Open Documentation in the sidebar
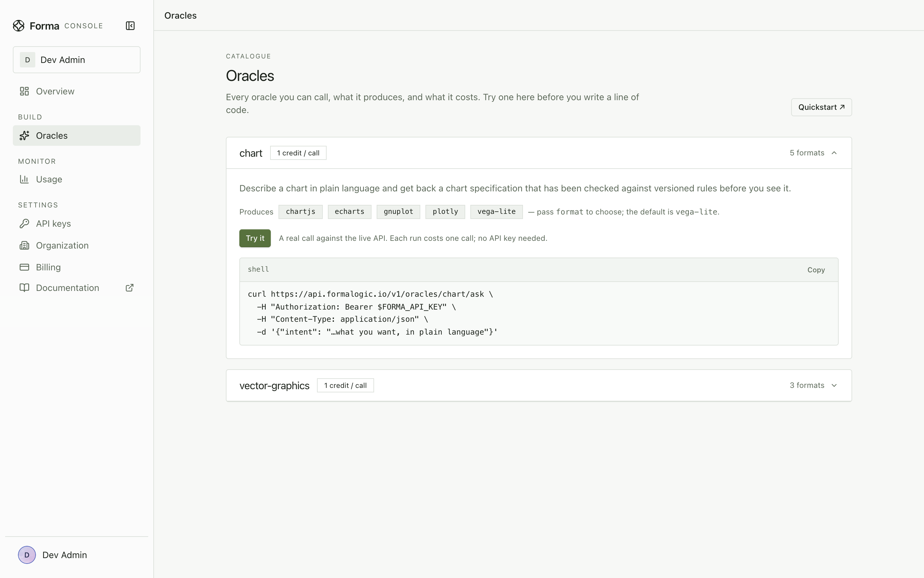 click(x=77, y=288)
